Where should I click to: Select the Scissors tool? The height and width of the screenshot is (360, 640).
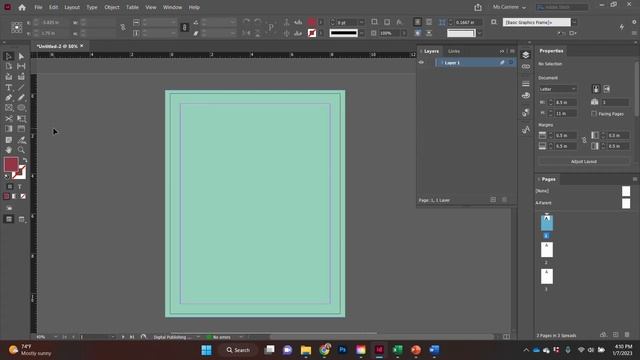pyautogui.click(x=9, y=118)
